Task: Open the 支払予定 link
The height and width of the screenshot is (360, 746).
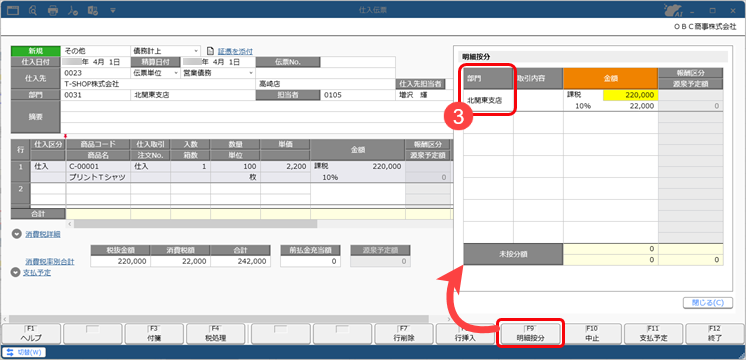Action: 37,273
